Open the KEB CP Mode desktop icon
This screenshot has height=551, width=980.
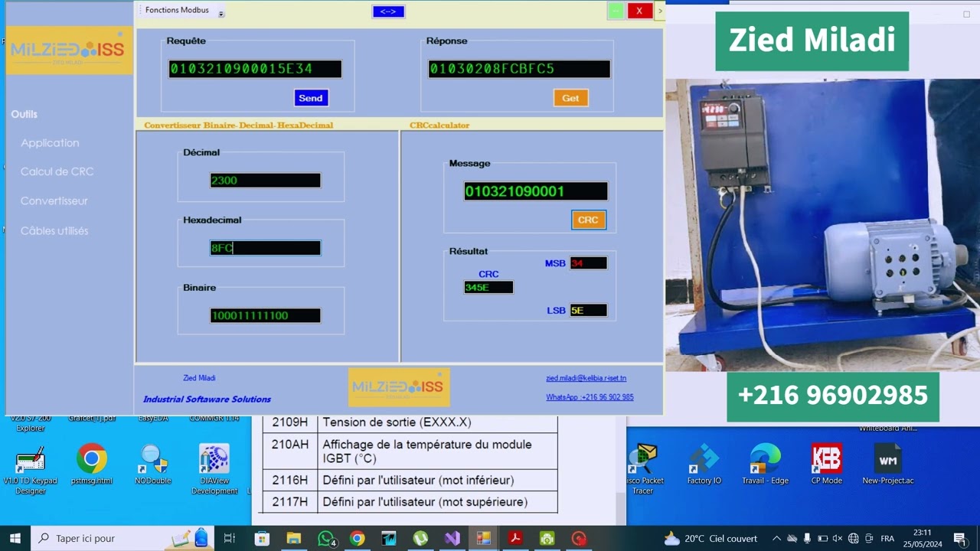[826, 465]
